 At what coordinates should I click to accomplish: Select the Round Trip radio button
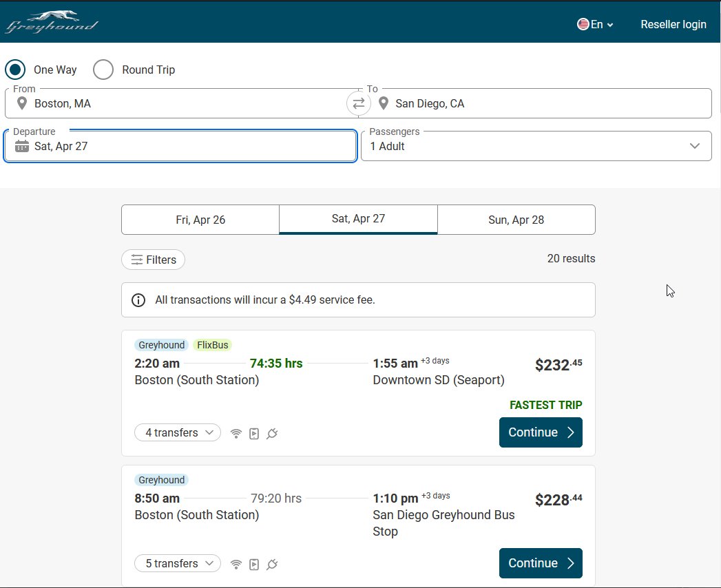point(103,70)
